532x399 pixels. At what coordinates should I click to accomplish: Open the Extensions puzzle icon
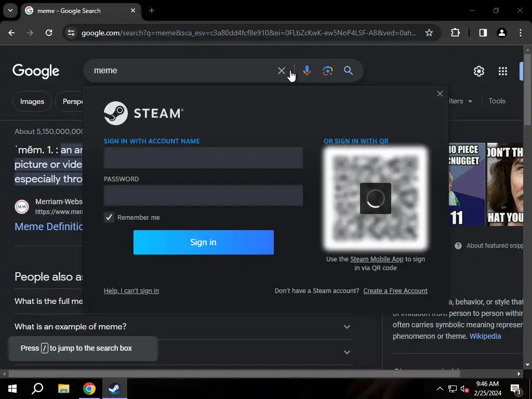pos(455,33)
